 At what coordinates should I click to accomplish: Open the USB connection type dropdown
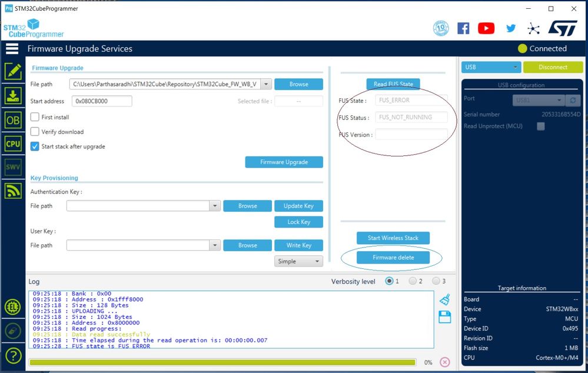coord(491,67)
